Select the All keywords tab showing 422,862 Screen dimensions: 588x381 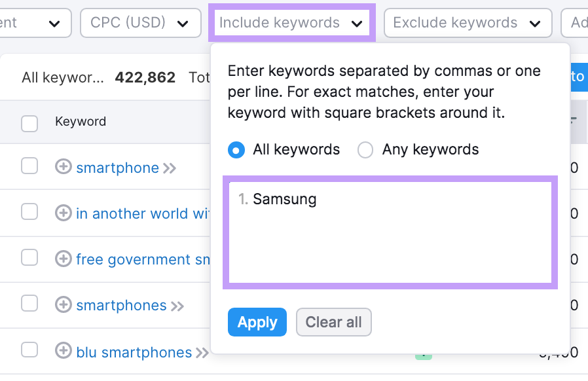click(98, 77)
